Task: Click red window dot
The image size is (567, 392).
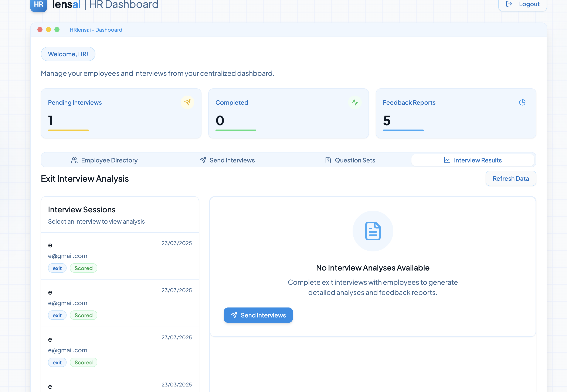Action: tap(40, 30)
